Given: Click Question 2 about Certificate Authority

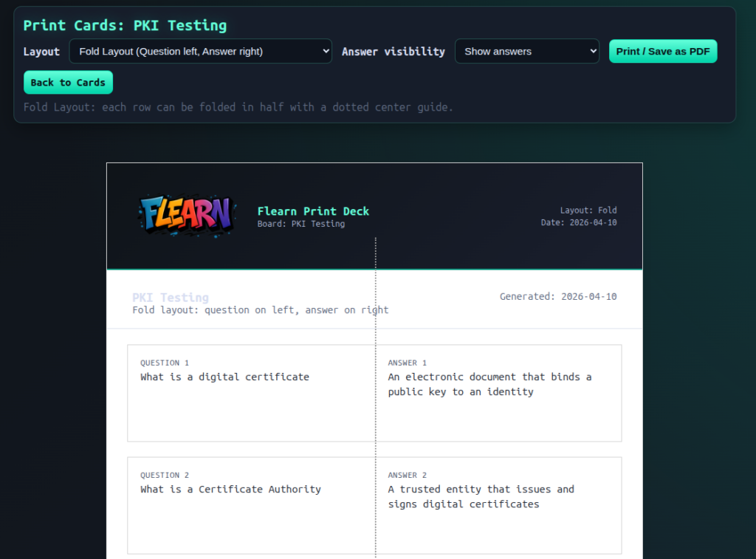Looking at the screenshot, I should (x=230, y=489).
